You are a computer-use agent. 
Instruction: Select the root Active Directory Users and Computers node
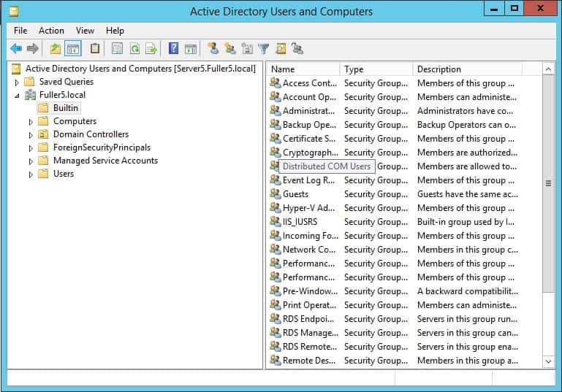pos(140,69)
